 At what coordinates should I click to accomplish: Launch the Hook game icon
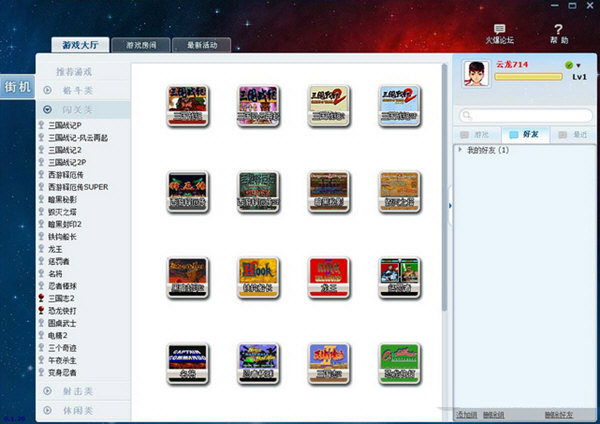point(257,274)
